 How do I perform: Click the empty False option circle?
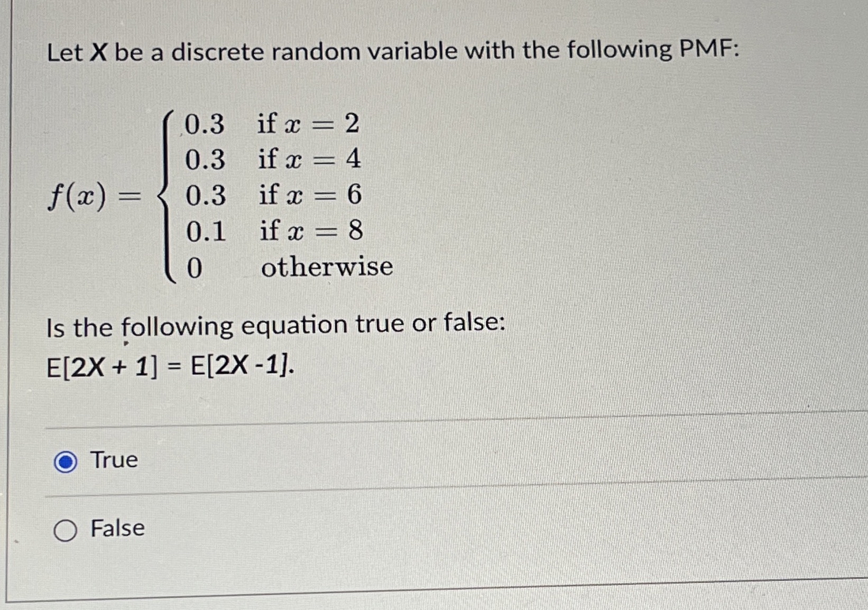65,530
